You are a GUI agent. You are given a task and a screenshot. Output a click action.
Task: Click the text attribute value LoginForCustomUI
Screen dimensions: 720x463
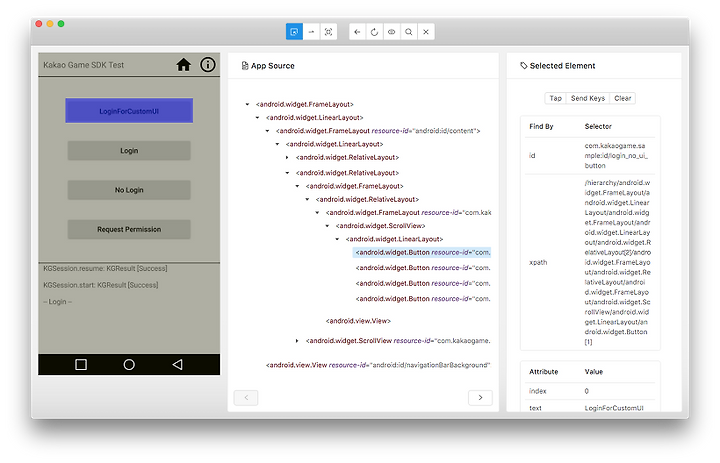point(614,408)
